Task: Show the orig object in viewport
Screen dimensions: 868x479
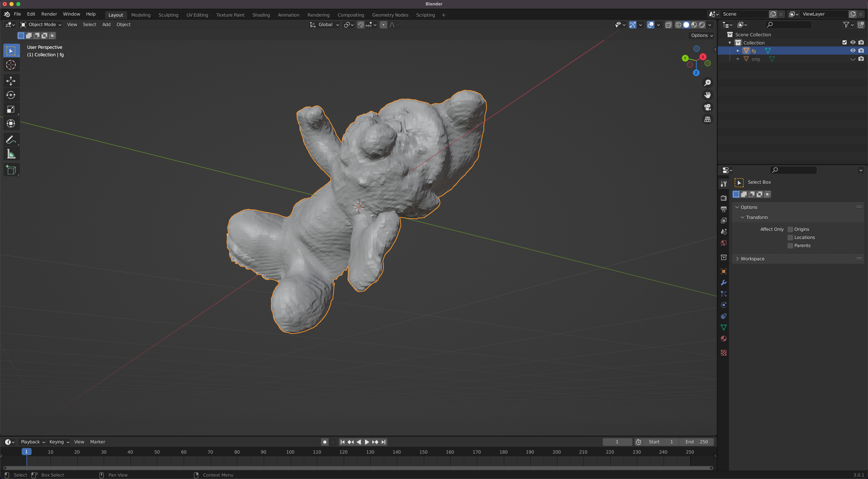Action: (x=853, y=59)
